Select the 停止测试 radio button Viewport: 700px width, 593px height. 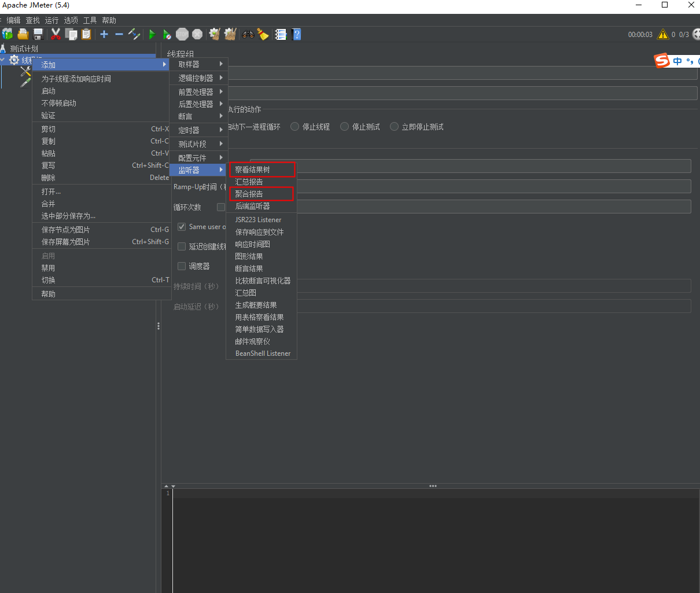click(345, 126)
